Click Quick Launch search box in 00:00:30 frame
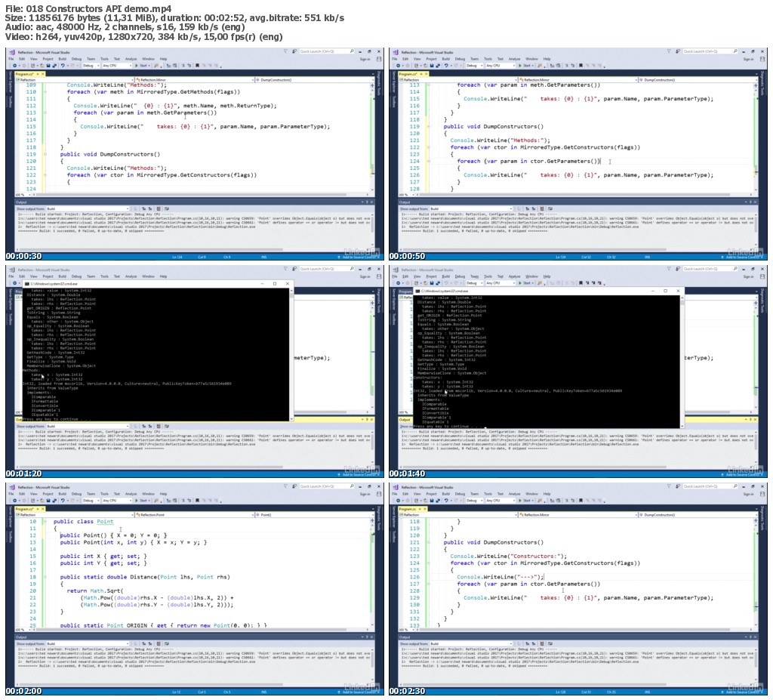The height and width of the screenshot is (700, 773). (x=328, y=51)
